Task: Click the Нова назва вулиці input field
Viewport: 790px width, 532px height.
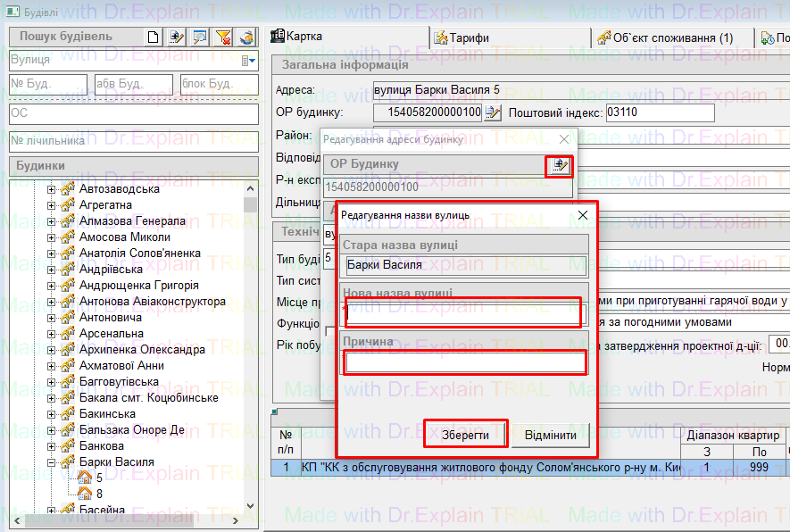Action: (x=462, y=313)
